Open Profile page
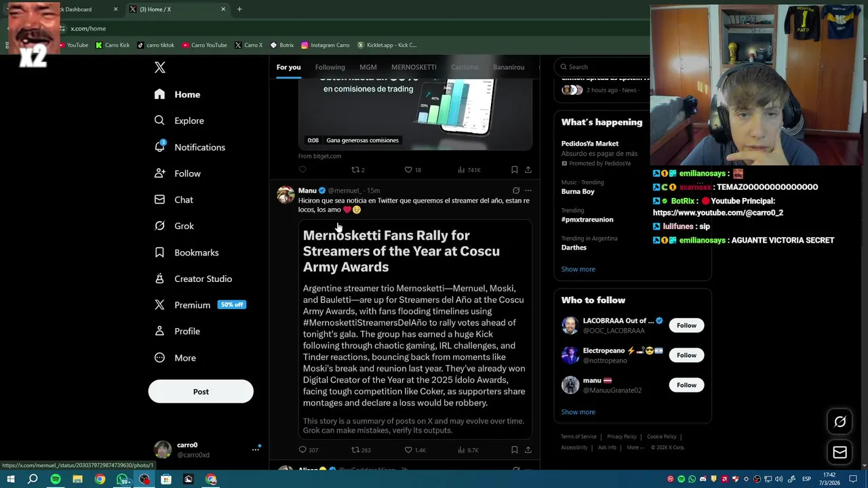This screenshot has width=868, height=488. pos(176,331)
